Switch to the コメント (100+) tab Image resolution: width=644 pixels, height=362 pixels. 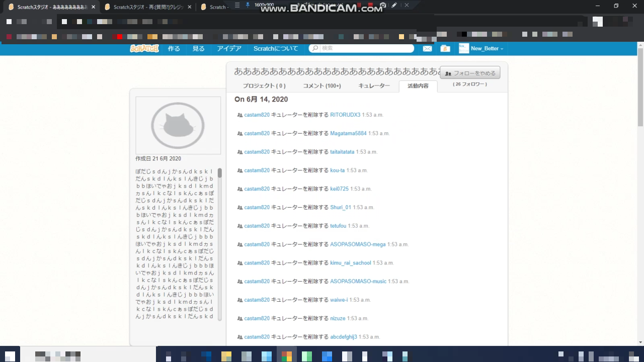tap(322, 86)
